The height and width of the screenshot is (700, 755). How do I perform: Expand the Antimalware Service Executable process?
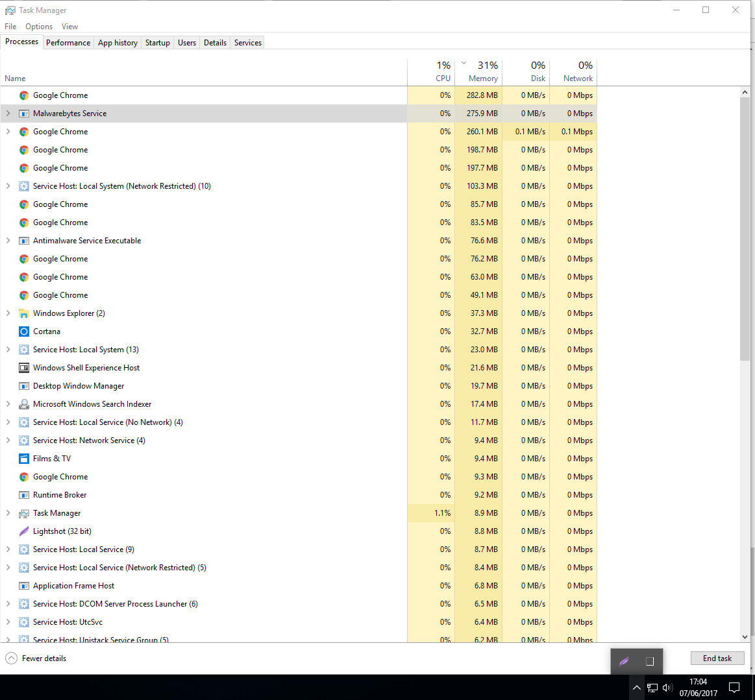tap(8, 241)
